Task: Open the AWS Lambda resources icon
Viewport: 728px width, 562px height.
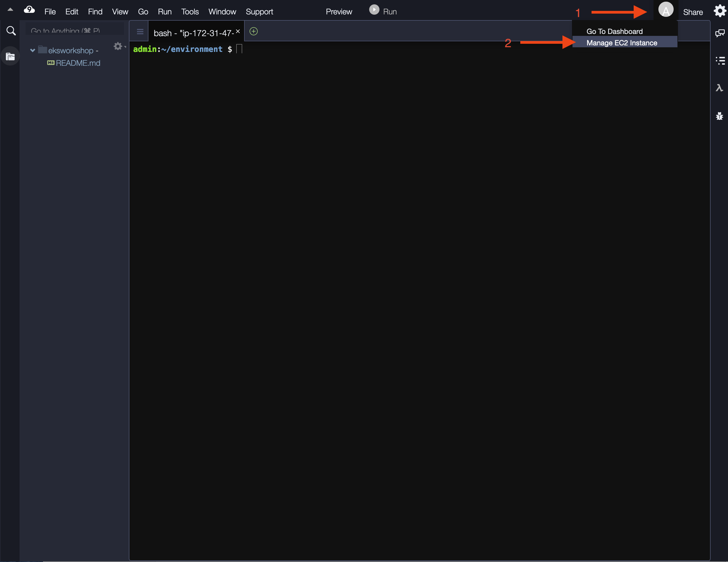Action: pyautogui.click(x=719, y=88)
